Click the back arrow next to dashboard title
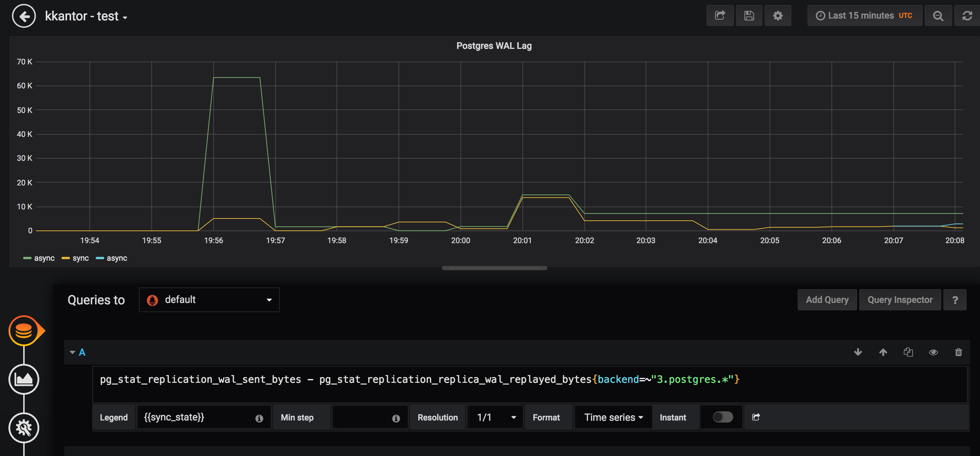The image size is (980, 456). tap(23, 16)
